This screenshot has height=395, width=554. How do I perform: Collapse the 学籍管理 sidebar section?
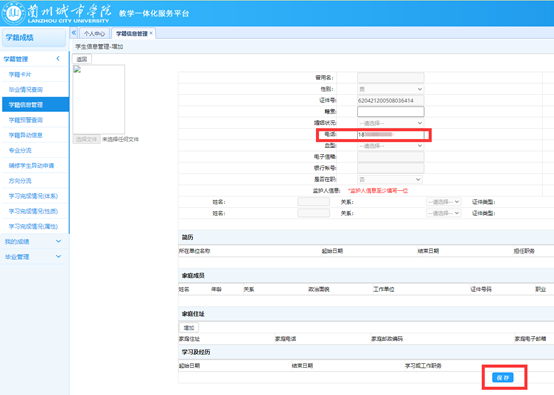pos(58,59)
